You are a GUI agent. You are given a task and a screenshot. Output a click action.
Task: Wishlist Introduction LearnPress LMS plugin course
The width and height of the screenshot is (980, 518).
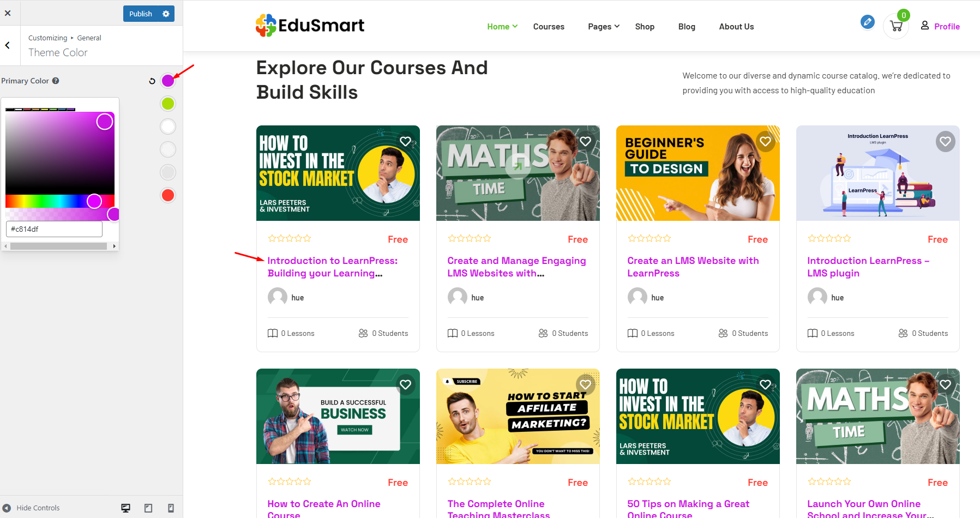[945, 141]
